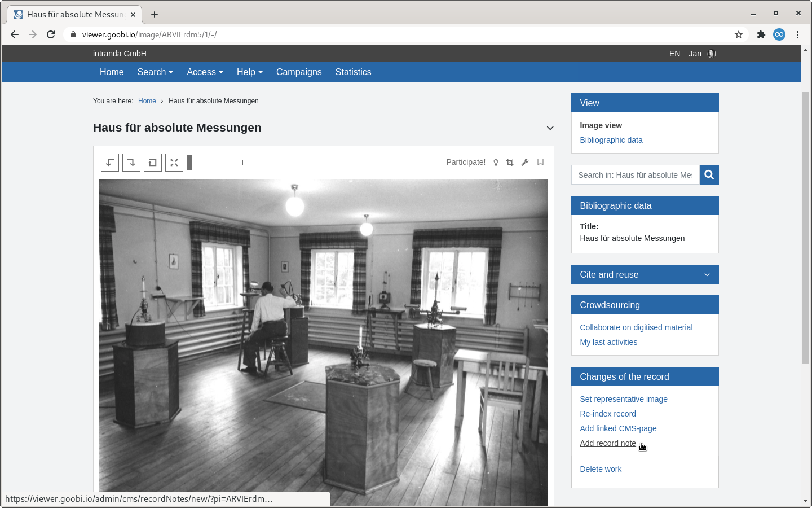
Task: Open the Campaigns menu item
Action: point(299,72)
